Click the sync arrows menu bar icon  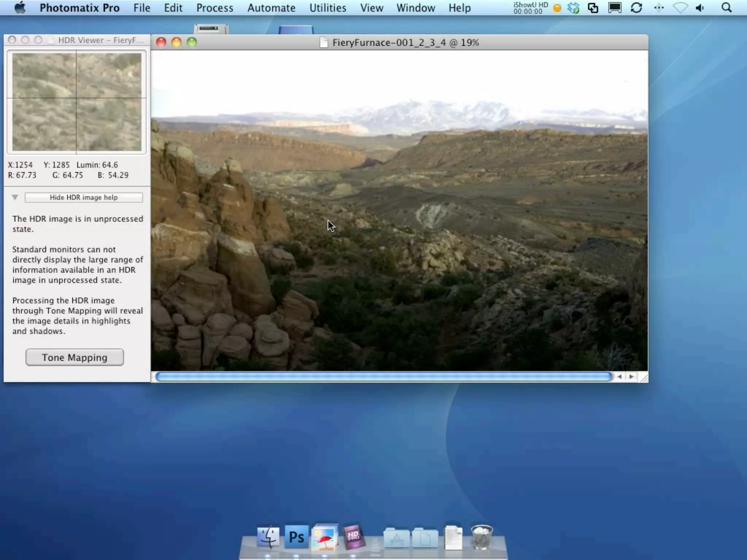[636, 8]
